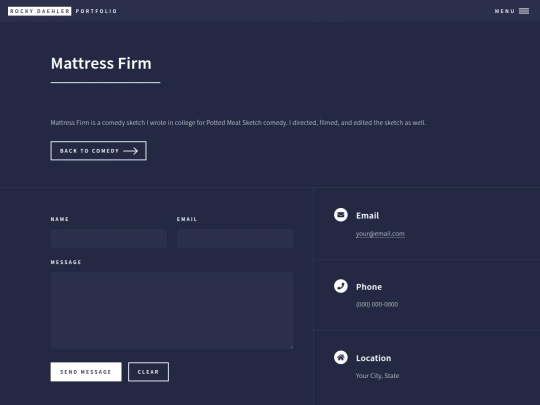Click the Send Message button
The width and height of the screenshot is (540, 405).
[x=86, y=372]
